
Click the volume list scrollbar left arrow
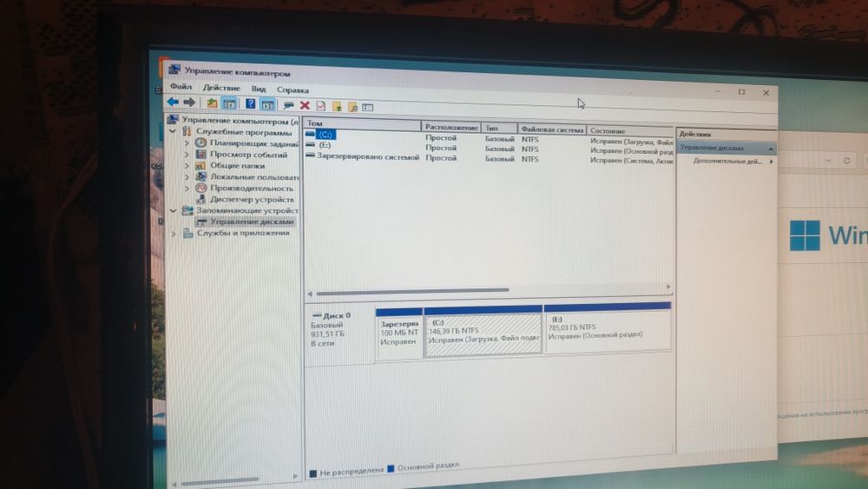(x=310, y=294)
